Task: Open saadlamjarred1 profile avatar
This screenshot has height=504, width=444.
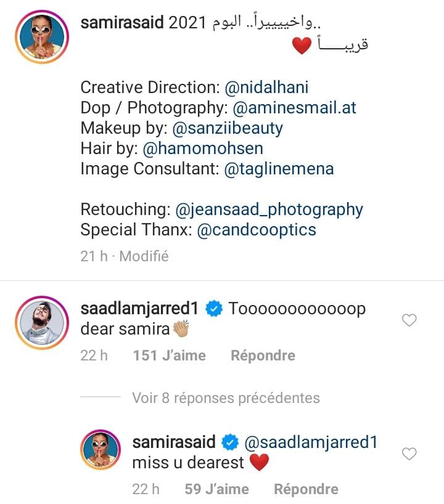Action: pos(41,323)
